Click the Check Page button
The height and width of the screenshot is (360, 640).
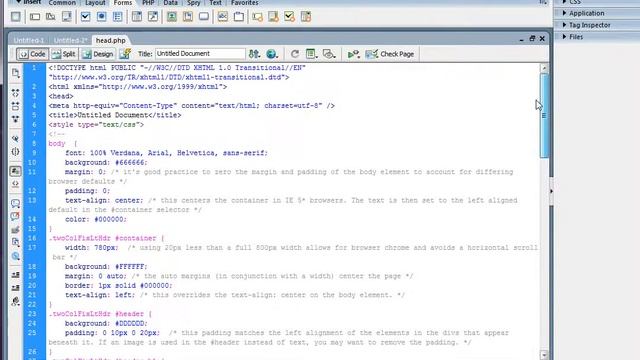pyautogui.click(x=390, y=54)
